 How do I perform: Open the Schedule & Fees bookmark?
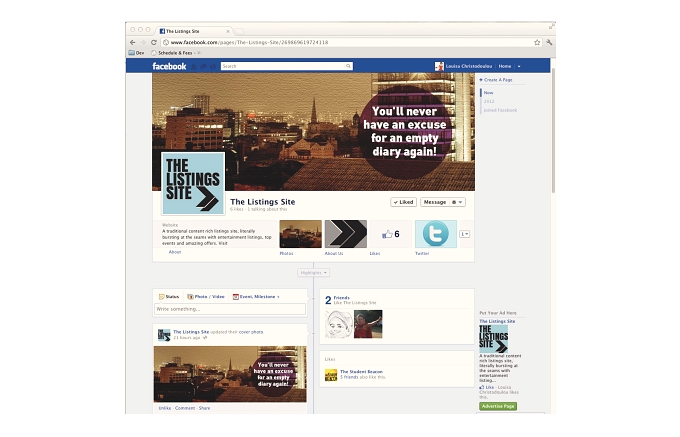pos(175,53)
